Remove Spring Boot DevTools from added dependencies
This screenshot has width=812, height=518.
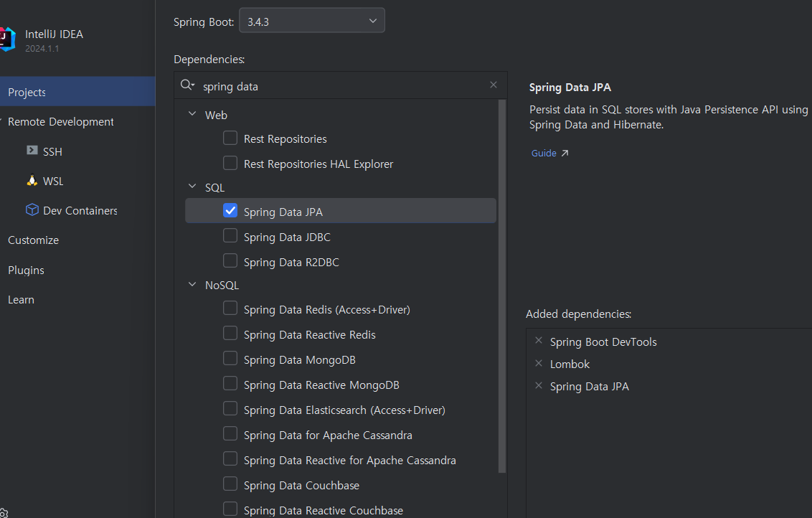click(539, 340)
